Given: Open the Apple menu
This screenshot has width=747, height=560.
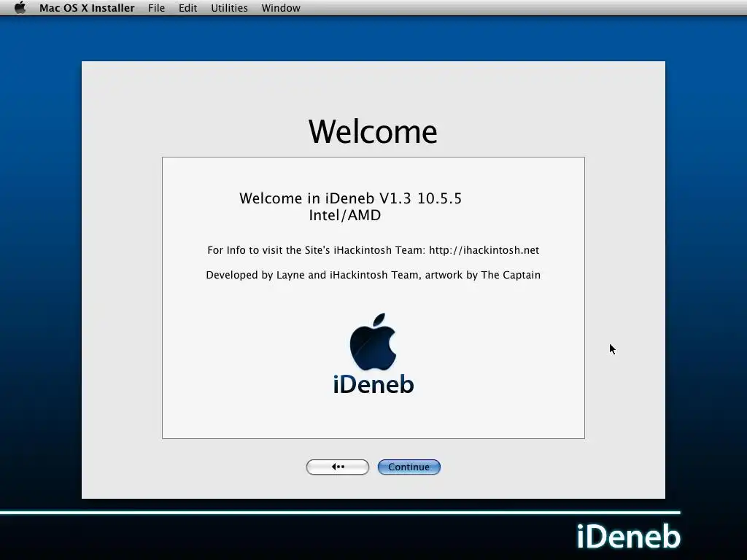Looking at the screenshot, I should click(x=20, y=8).
